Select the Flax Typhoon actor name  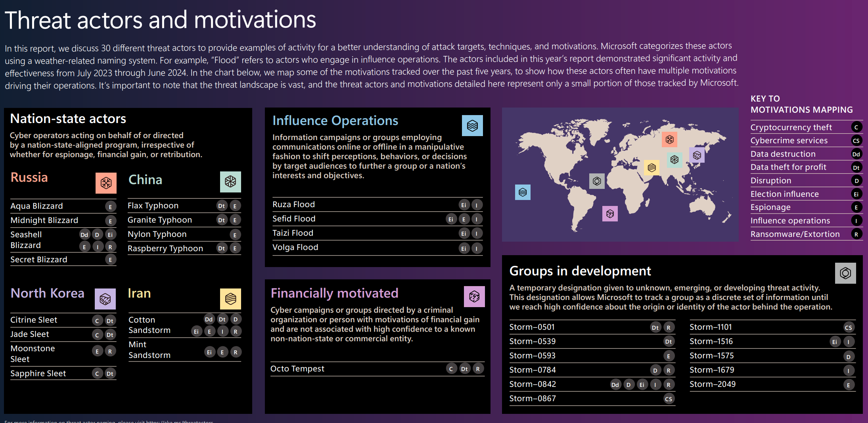153,206
